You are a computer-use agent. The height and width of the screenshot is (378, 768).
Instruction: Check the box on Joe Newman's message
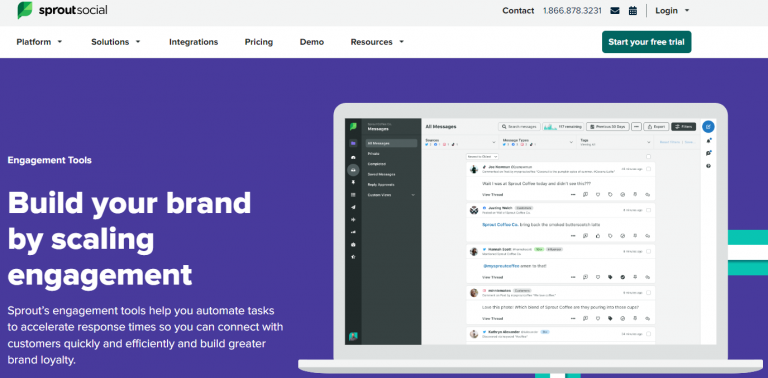point(648,169)
